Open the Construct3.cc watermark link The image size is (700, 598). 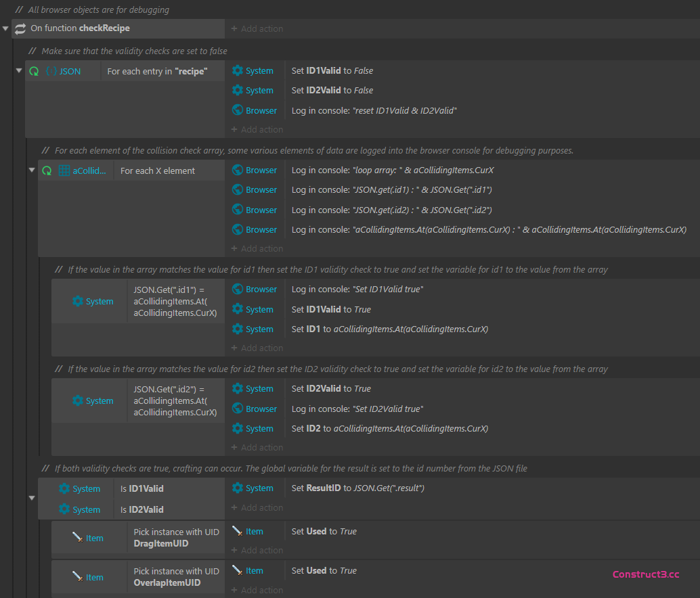(x=645, y=574)
